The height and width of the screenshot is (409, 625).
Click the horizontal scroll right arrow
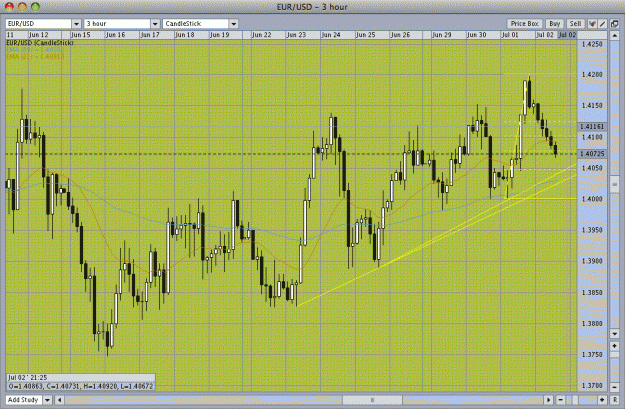point(548,399)
